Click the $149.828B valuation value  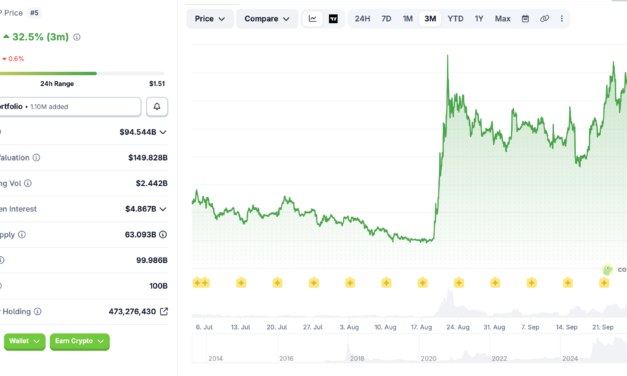(x=148, y=158)
